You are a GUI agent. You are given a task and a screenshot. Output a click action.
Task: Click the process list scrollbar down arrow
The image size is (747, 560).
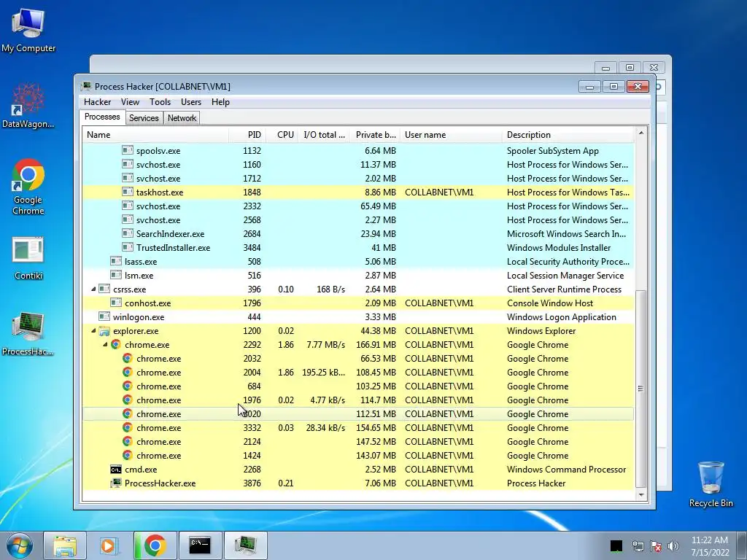point(640,494)
